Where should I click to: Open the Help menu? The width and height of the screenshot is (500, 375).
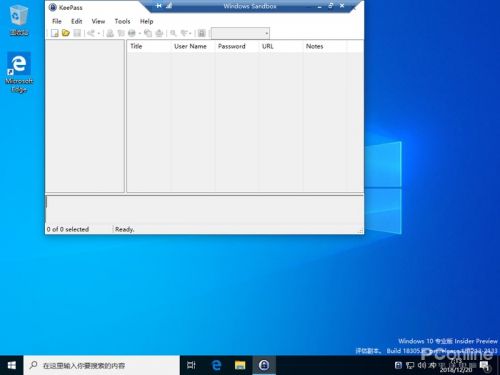pyautogui.click(x=146, y=21)
